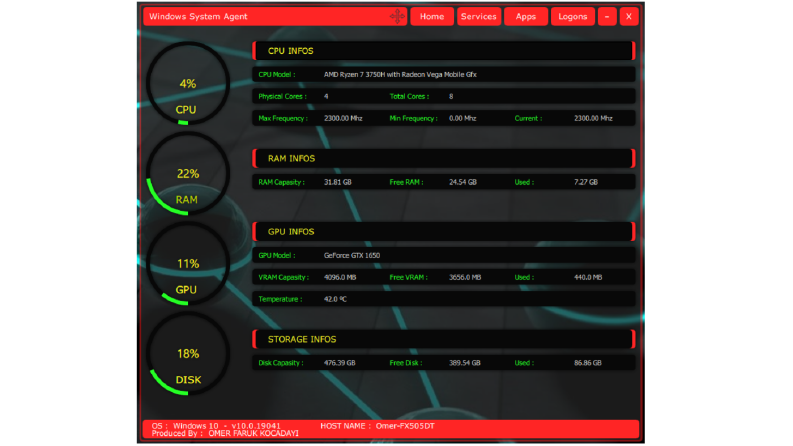Select the GPU INFOS section header
This screenshot has height=446, width=793.
pyautogui.click(x=444, y=232)
